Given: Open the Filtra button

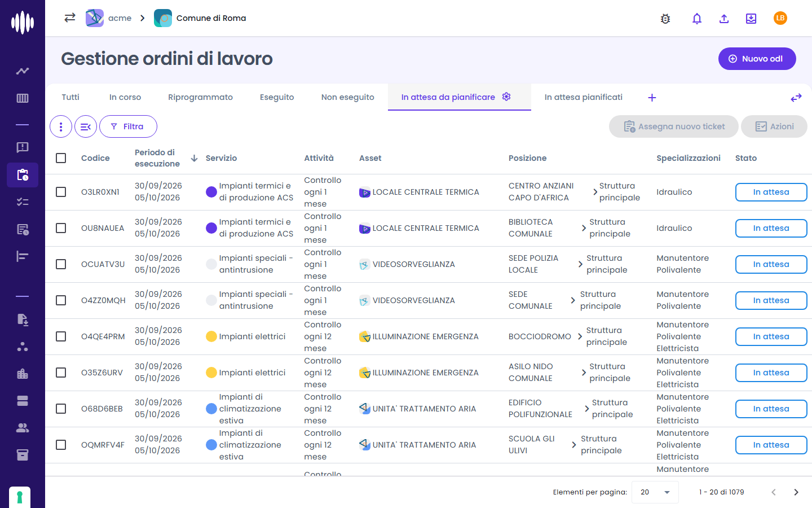Looking at the screenshot, I should tap(128, 126).
